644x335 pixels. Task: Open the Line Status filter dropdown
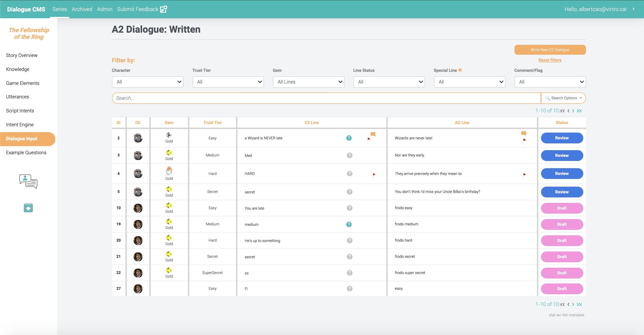tap(389, 82)
